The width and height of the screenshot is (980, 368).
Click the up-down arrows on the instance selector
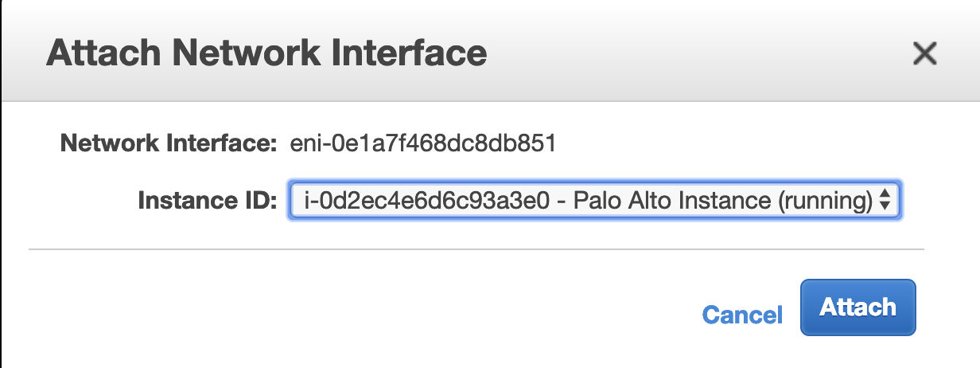point(884,202)
